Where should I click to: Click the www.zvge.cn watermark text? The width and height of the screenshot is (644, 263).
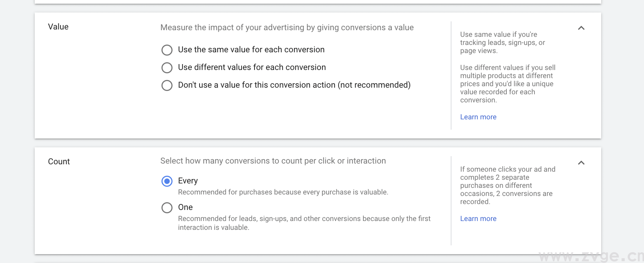click(590, 256)
